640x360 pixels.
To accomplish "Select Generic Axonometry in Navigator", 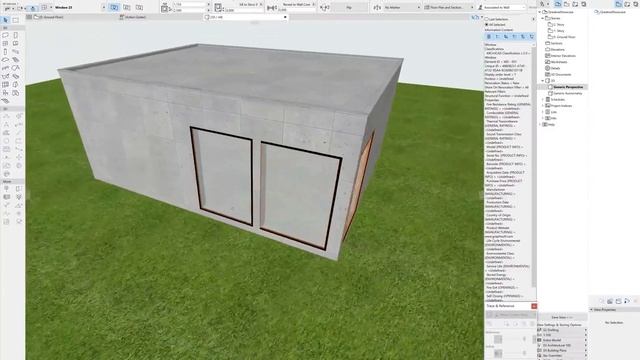I will (x=565, y=93).
